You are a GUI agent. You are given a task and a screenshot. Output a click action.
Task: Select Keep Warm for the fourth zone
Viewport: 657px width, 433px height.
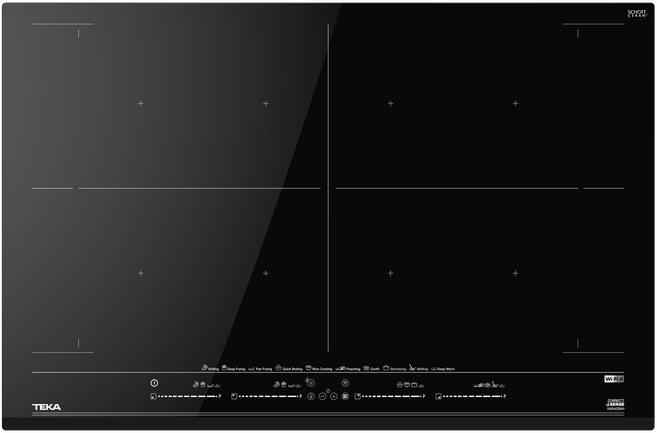[x=502, y=386]
